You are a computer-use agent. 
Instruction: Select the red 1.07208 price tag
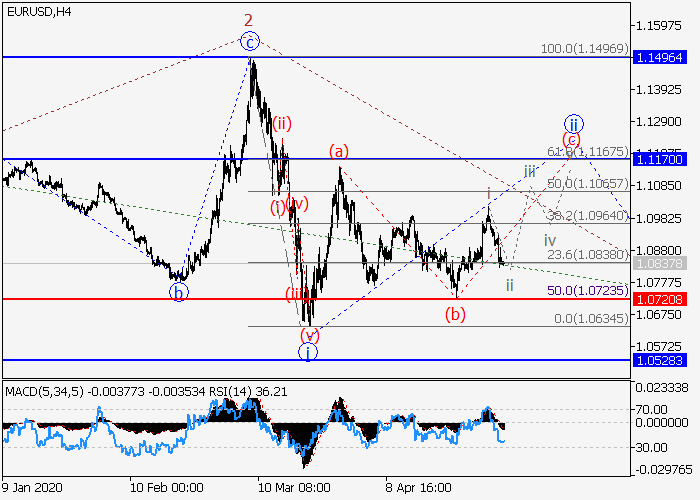[663, 299]
